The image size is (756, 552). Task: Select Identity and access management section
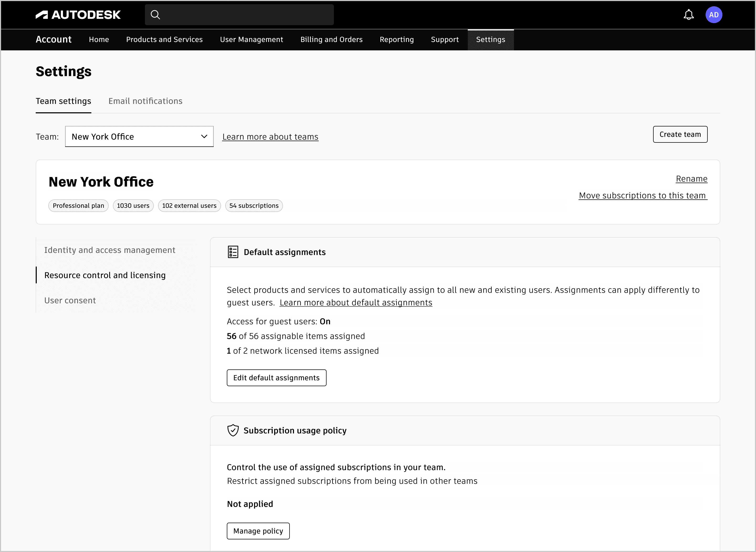pos(110,250)
